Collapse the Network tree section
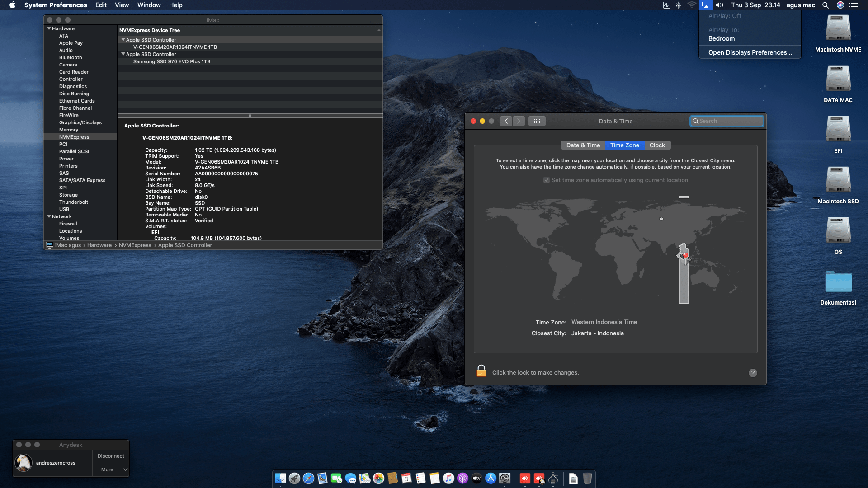The image size is (868, 488). pyautogui.click(x=49, y=216)
